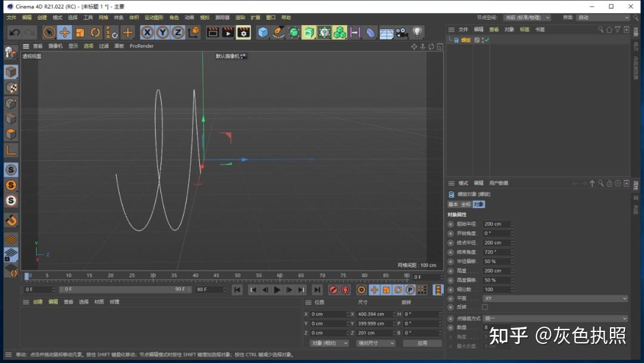Screen dimensions: 644x363
Task: Click the Undo arrow icon
Action: (15, 32)
